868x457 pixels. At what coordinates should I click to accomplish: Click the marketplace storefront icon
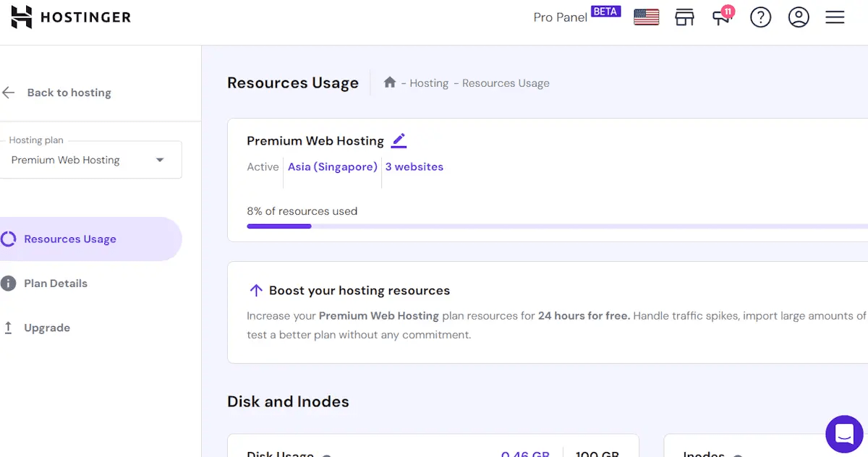pos(684,17)
